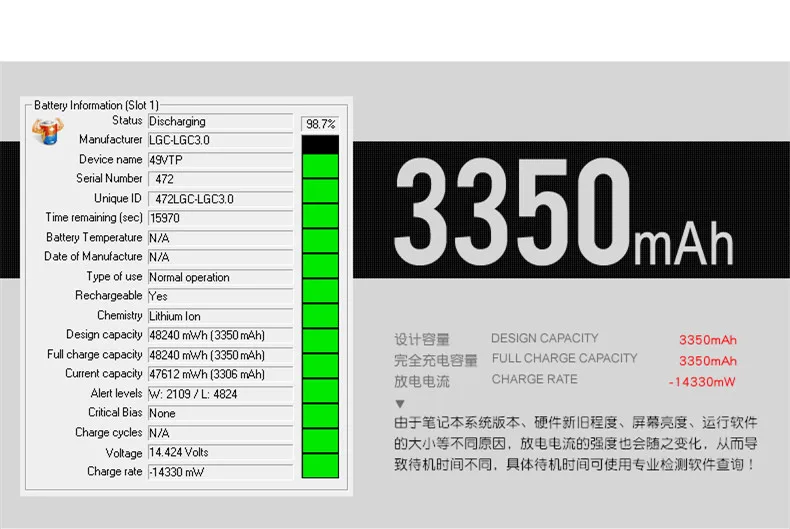This screenshot has width=790, height=529.
Task: Click the Date of Manufacture N/A field
Action: click(x=220, y=257)
